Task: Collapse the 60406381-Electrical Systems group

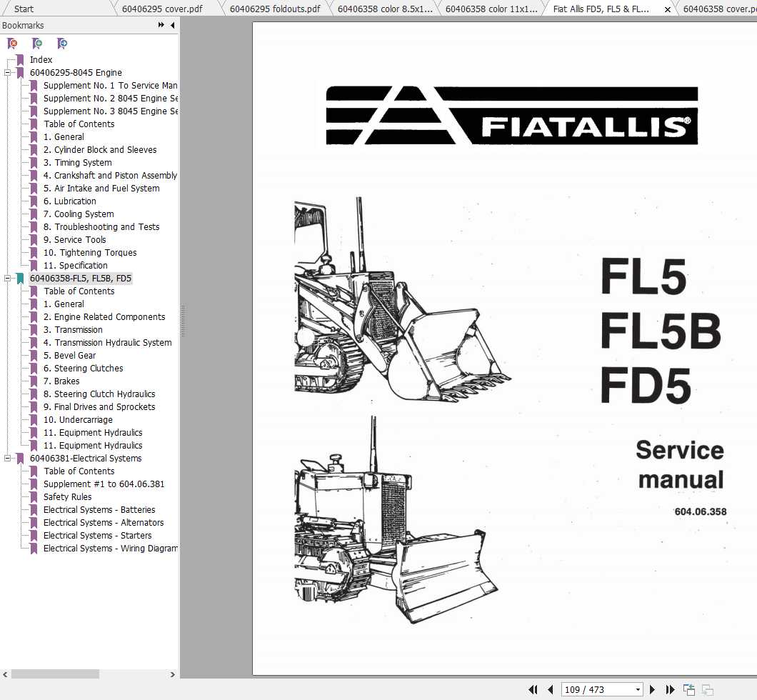Action: click(7, 459)
